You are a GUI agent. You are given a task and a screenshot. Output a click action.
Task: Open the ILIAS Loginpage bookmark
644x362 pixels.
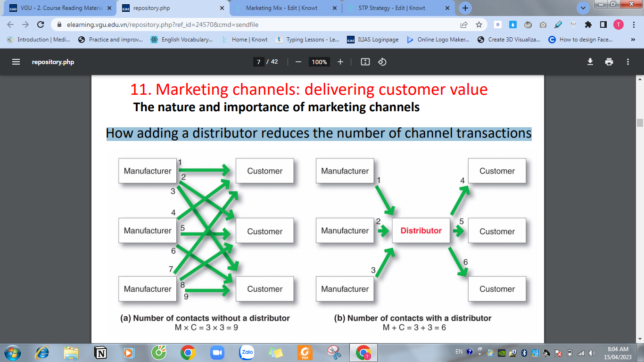coord(372,40)
